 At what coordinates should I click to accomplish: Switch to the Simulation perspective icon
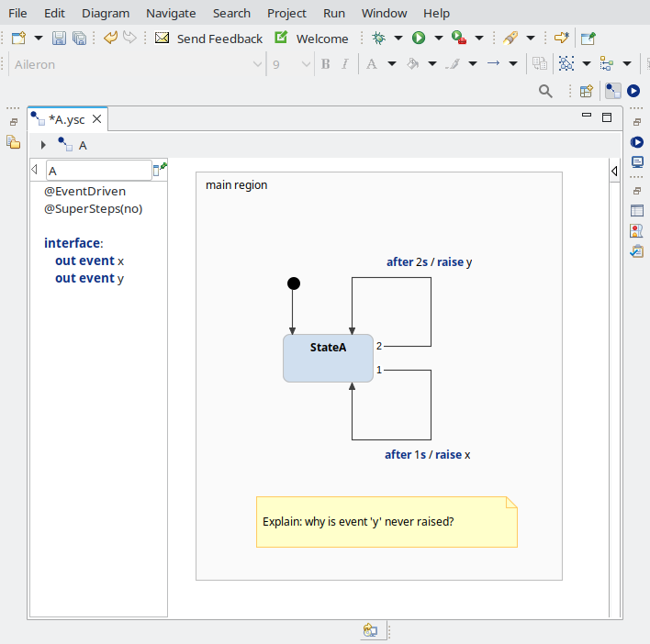[x=633, y=91]
